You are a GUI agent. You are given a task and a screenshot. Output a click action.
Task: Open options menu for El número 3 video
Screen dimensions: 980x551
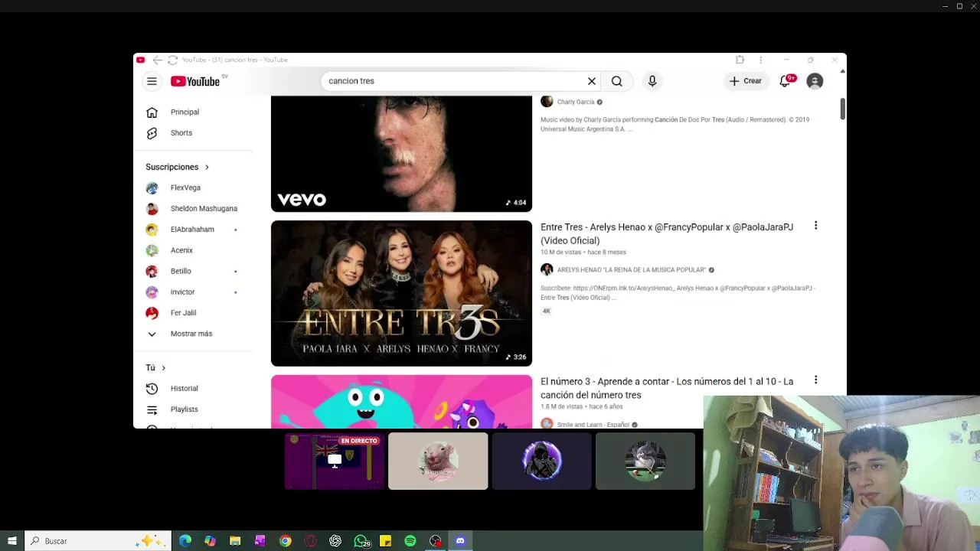point(815,380)
